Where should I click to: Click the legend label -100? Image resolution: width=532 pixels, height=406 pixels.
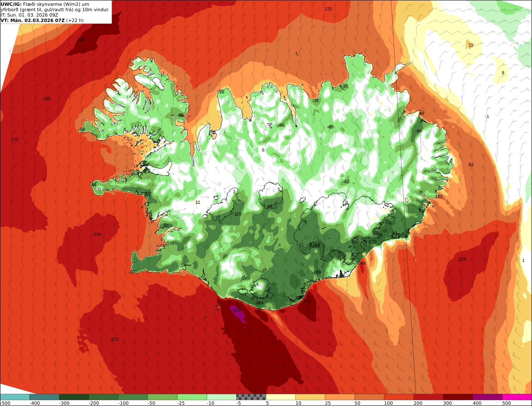click(123, 403)
